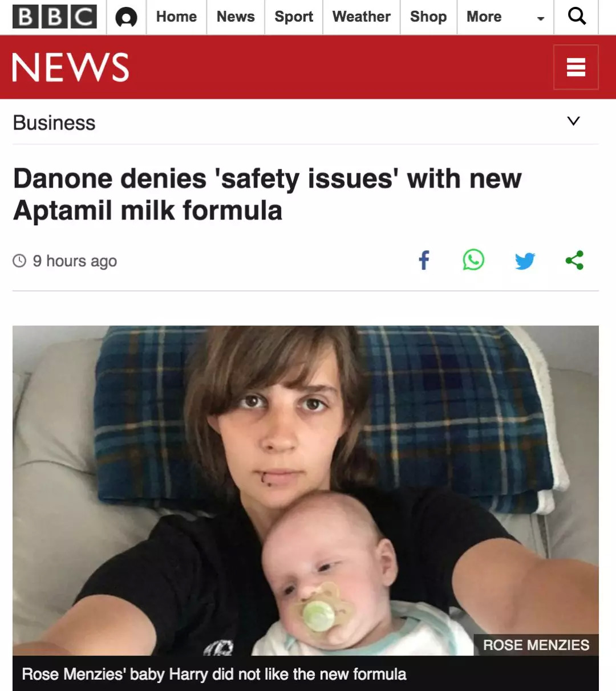Open the Business section link
Image resolution: width=616 pixels, height=691 pixels.
pos(54,123)
